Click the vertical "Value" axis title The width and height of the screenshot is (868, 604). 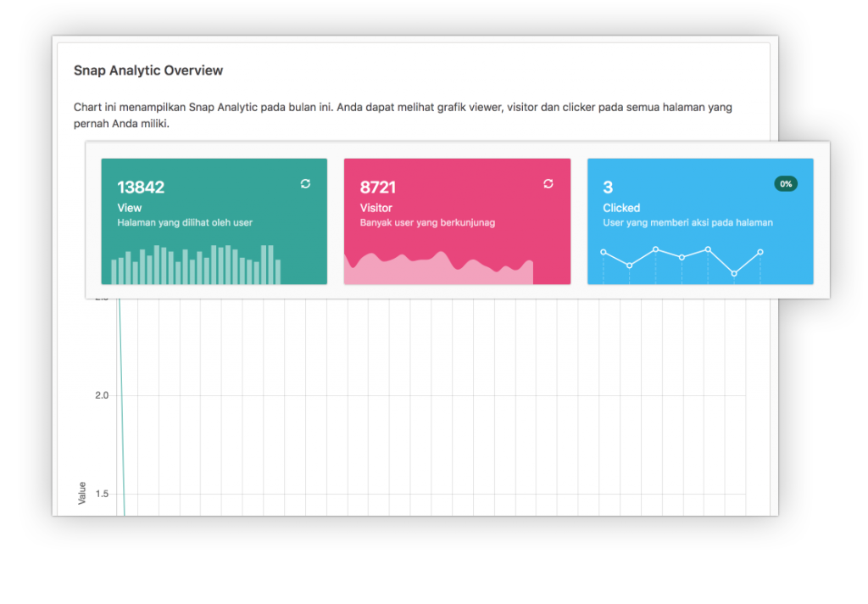(82, 493)
